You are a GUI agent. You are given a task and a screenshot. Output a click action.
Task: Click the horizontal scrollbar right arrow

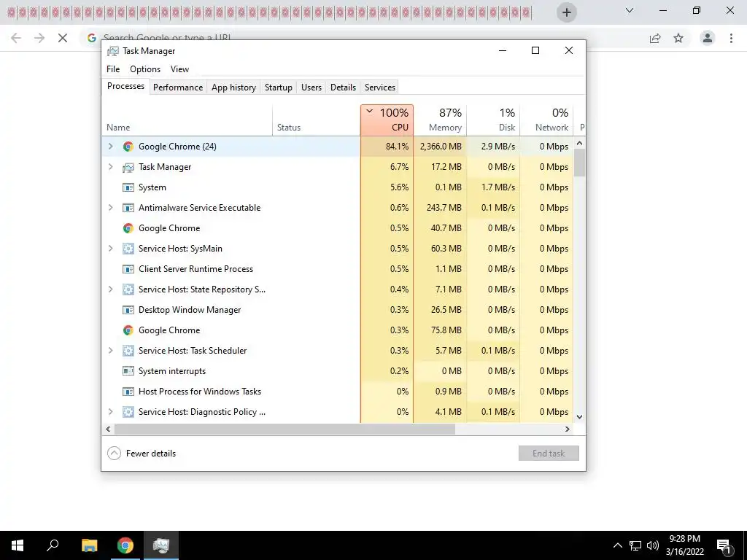point(567,429)
